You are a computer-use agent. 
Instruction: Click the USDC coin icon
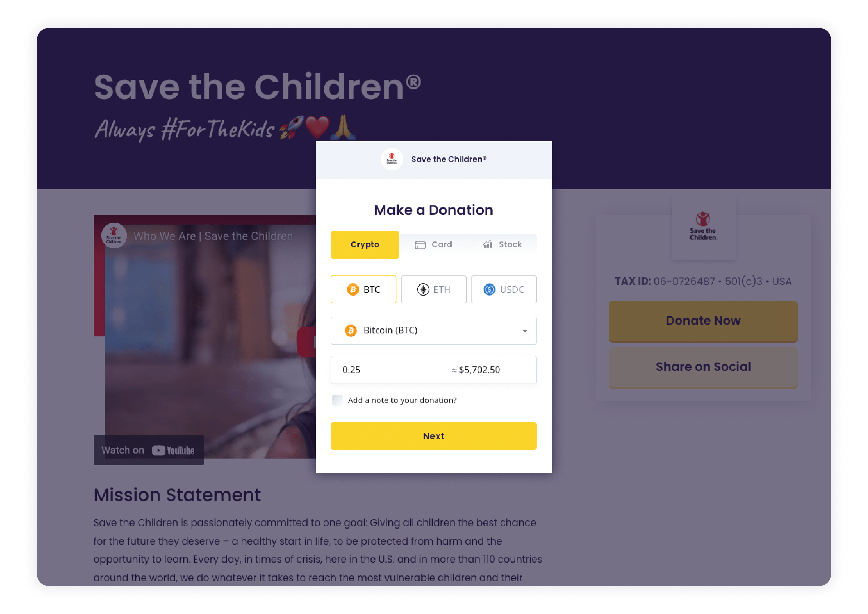(489, 289)
